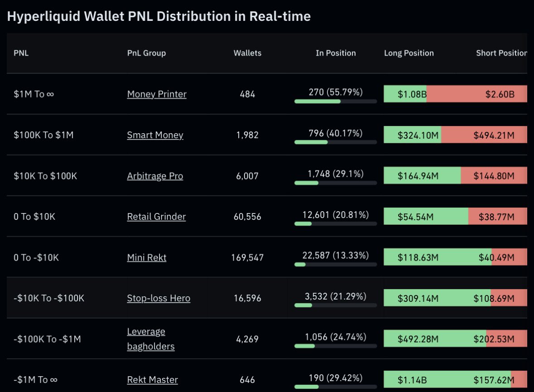
Task: Click the In Position column header
Action: (x=336, y=53)
